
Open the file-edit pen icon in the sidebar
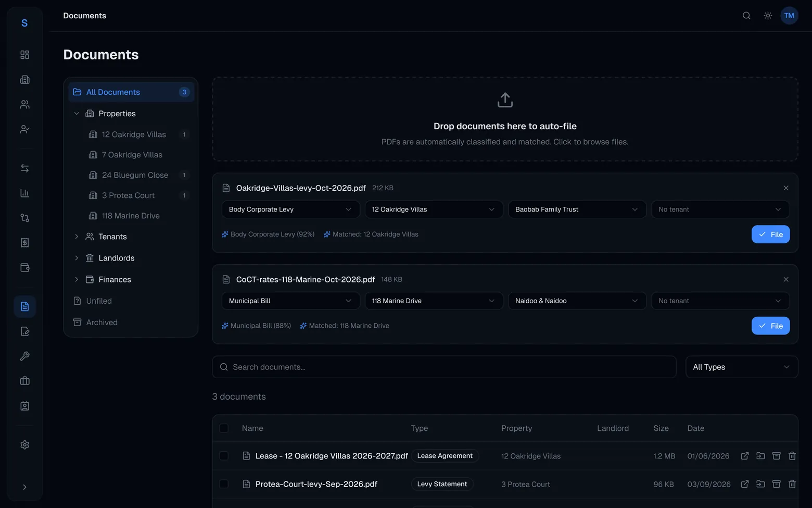24,331
